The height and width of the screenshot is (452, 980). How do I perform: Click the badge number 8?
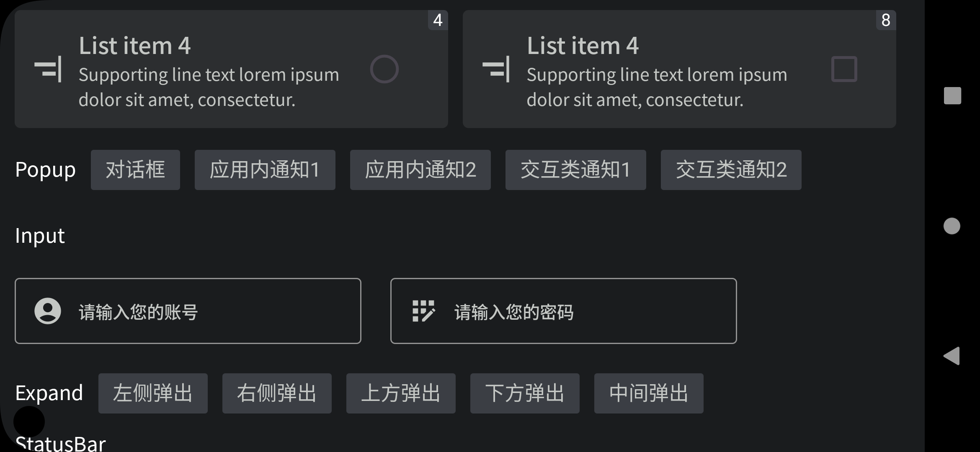pos(886,20)
